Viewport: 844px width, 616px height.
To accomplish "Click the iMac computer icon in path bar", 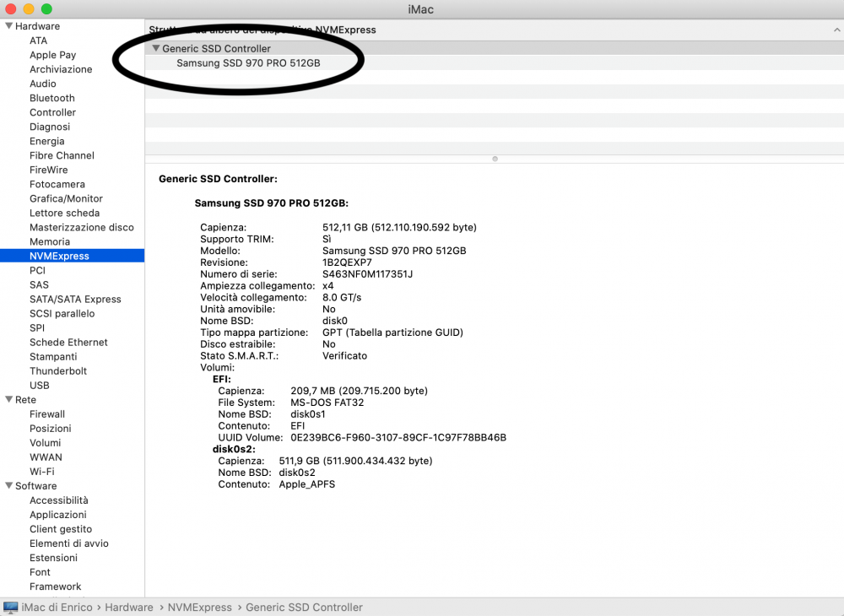I will click(10, 608).
